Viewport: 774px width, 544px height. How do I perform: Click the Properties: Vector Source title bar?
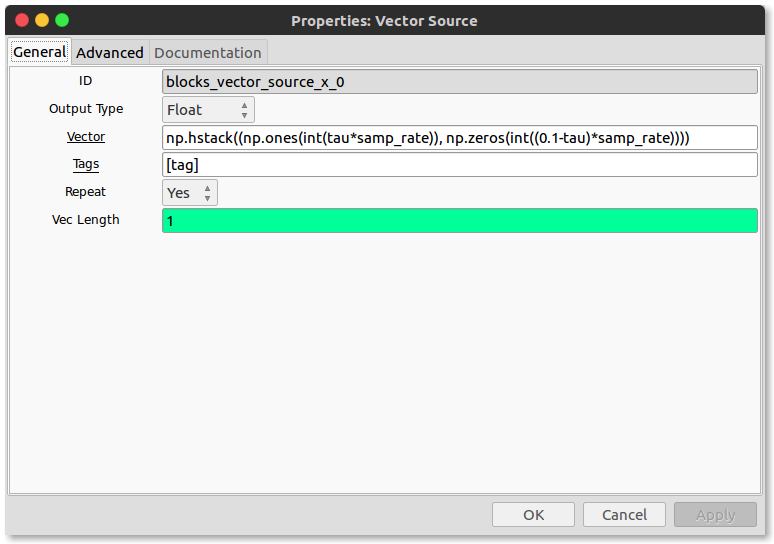(x=384, y=21)
